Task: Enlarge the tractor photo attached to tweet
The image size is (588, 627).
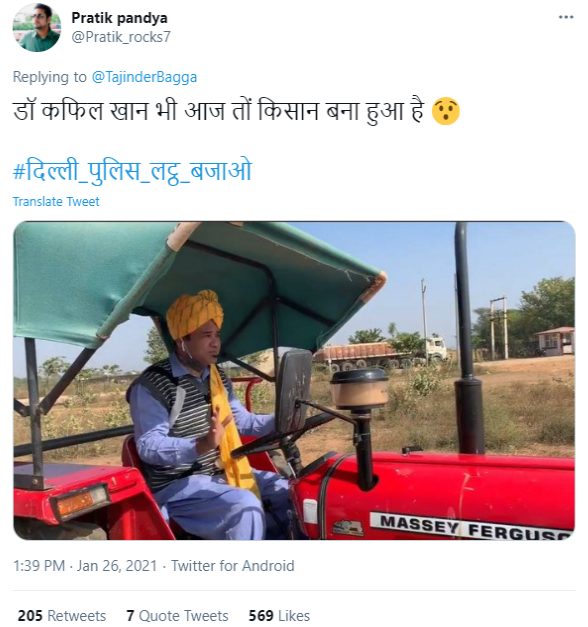Action: coord(294,380)
